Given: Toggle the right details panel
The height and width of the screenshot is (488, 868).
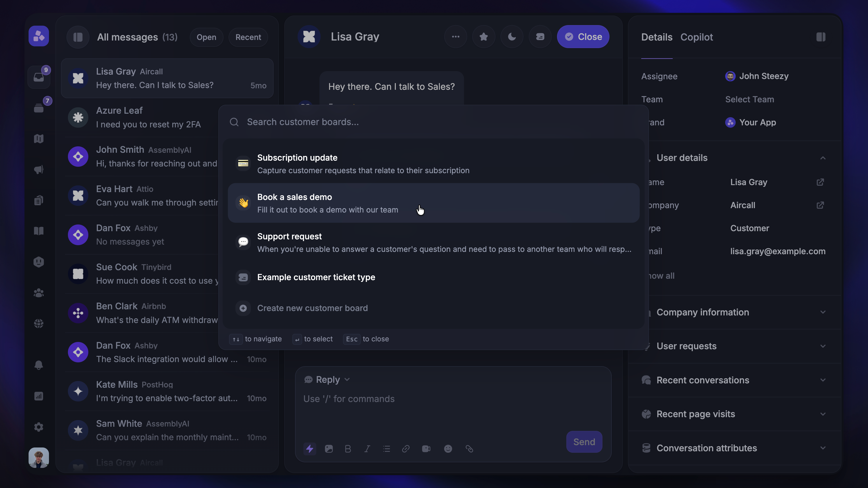Looking at the screenshot, I should [821, 37].
